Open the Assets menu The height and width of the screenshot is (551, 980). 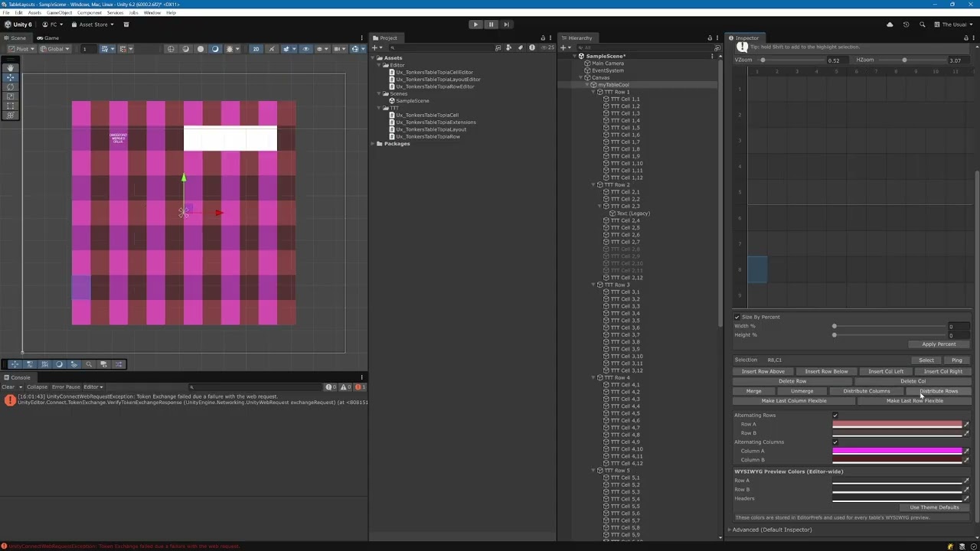pos(34,13)
